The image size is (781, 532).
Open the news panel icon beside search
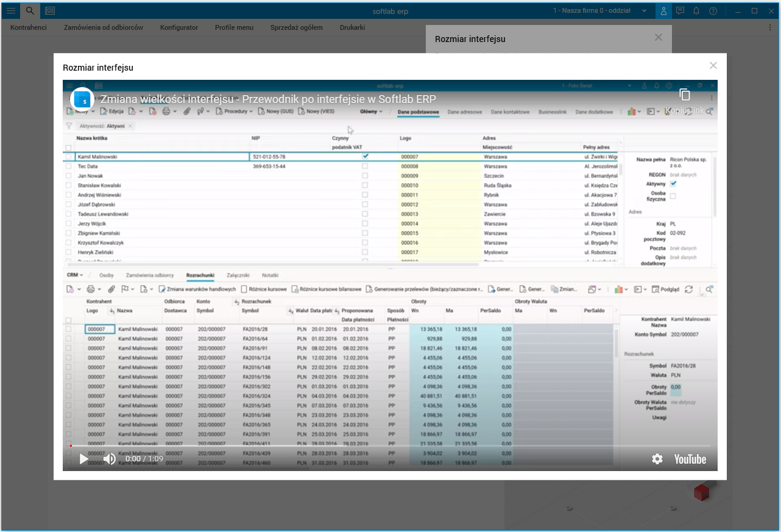tap(49, 11)
